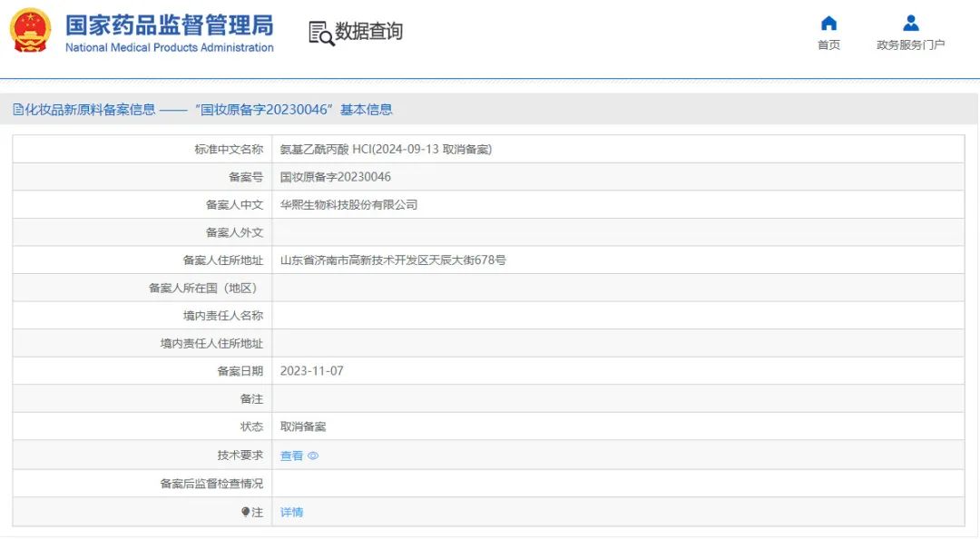Click the 状态 row label
Image resolution: width=980 pixels, height=539 pixels.
[252, 426]
